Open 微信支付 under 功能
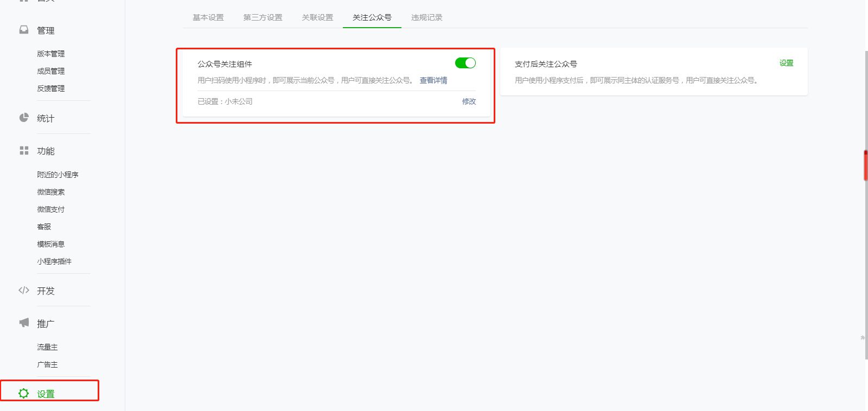 [x=50, y=209]
